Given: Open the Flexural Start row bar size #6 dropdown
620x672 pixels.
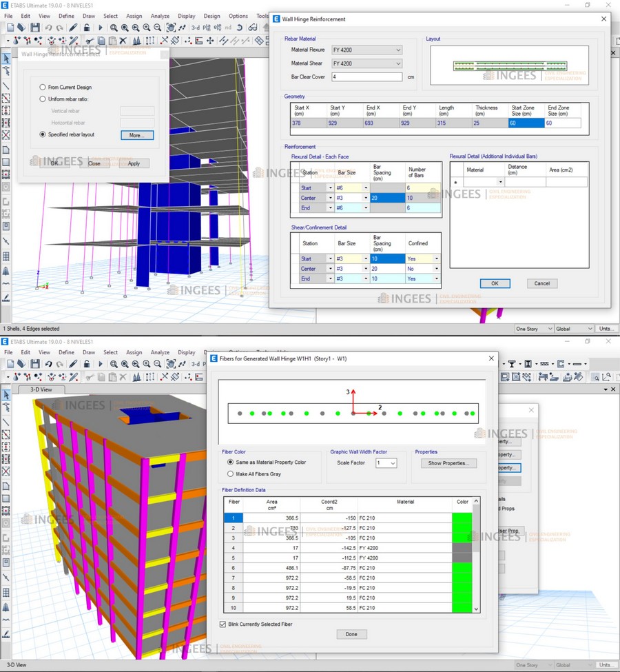Looking at the screenshot, I should click(x=366, y=187).
